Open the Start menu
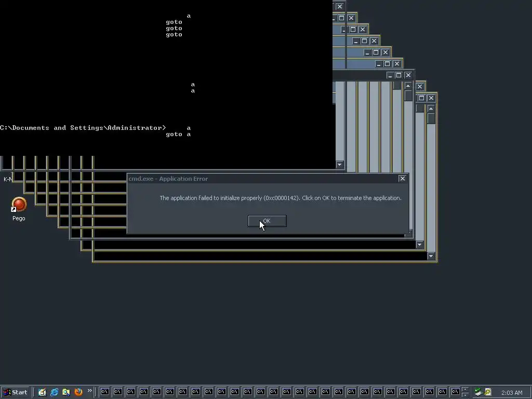Viewport: 532px width, 399px height. click(x=16, y=392)
